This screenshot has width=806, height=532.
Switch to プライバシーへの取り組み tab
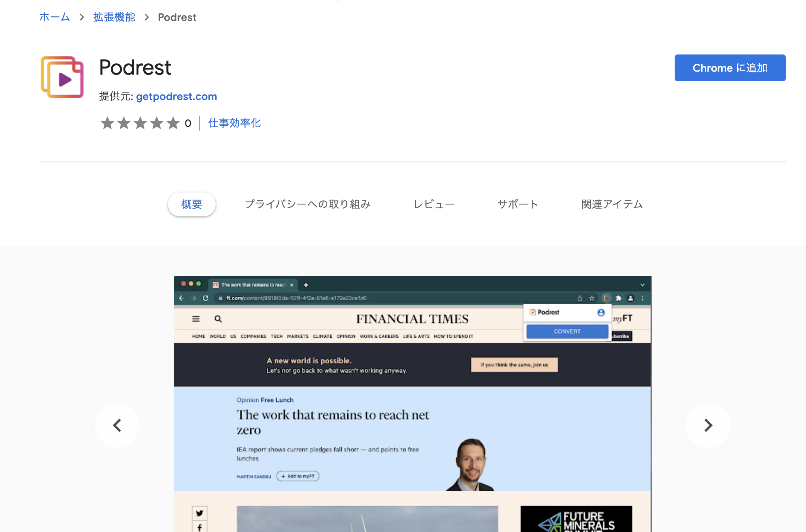(x=307, y=204)
